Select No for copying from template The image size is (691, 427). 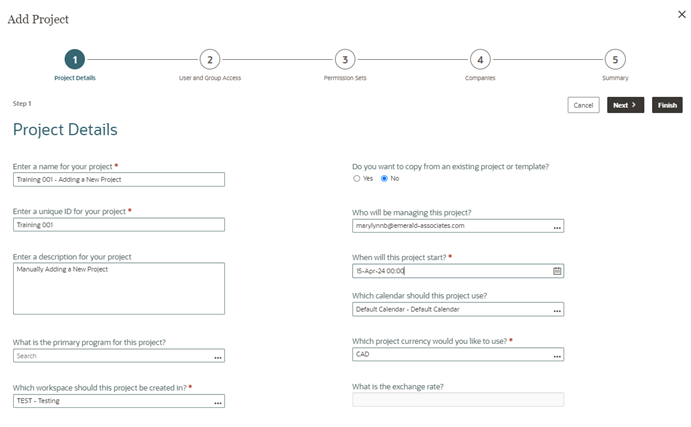(383, 178)
